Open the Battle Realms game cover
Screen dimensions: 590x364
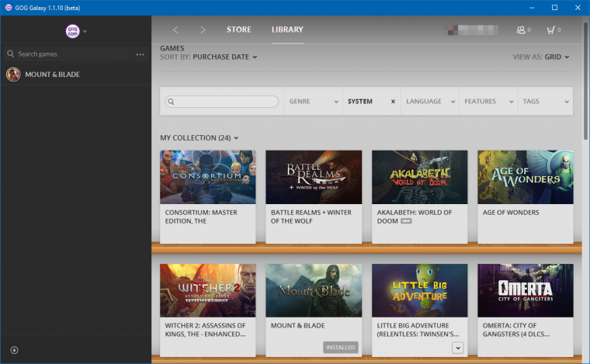tap(314, 177)
